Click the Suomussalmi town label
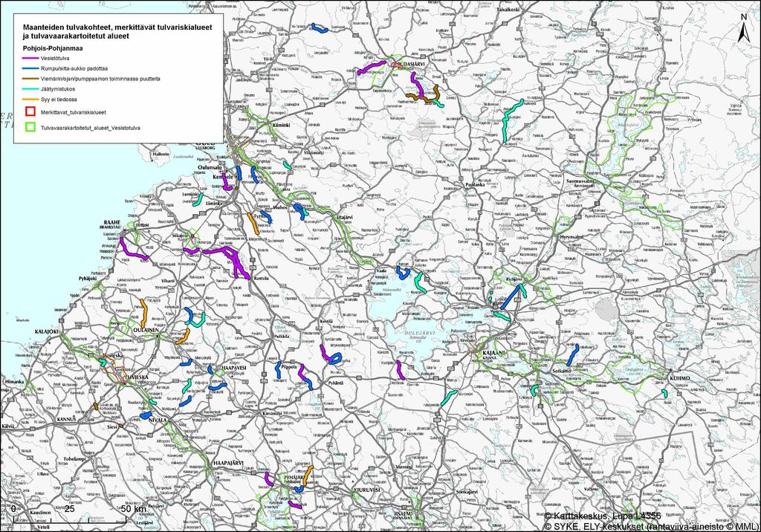 coord(581,181)
